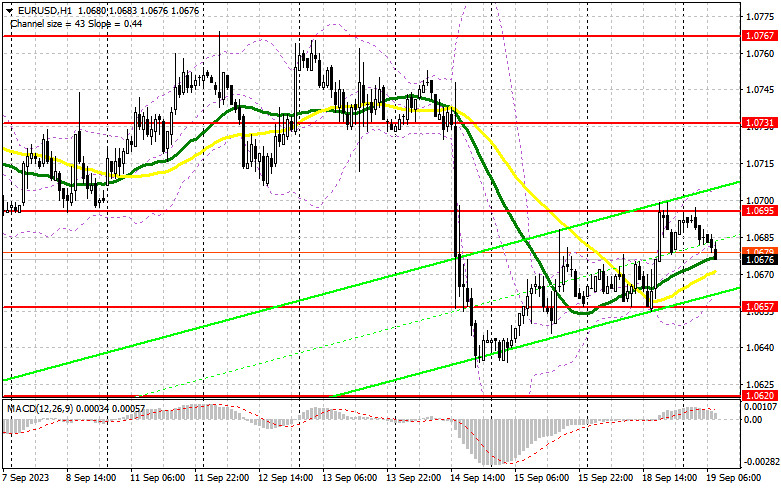Image resolution: width=781 pixels, height=489 pixels.
Task: Click the 13 Sep 06:00 time axis label
Action: (350, 478)
